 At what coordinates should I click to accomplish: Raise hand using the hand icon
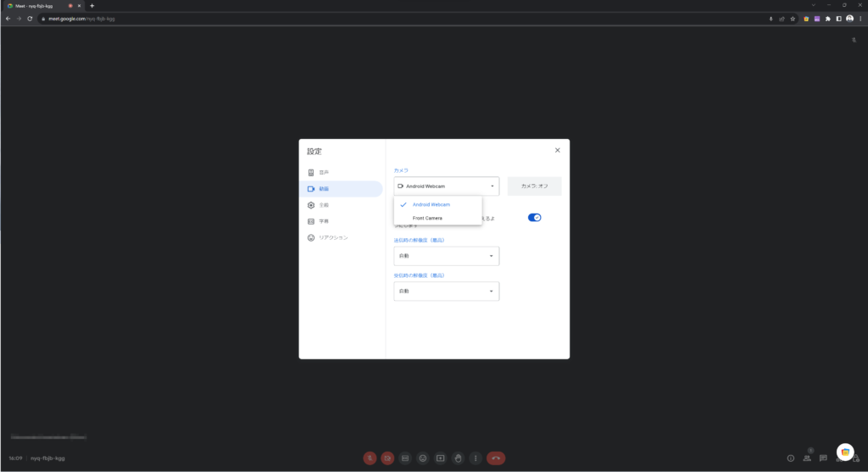pos(458,458)
